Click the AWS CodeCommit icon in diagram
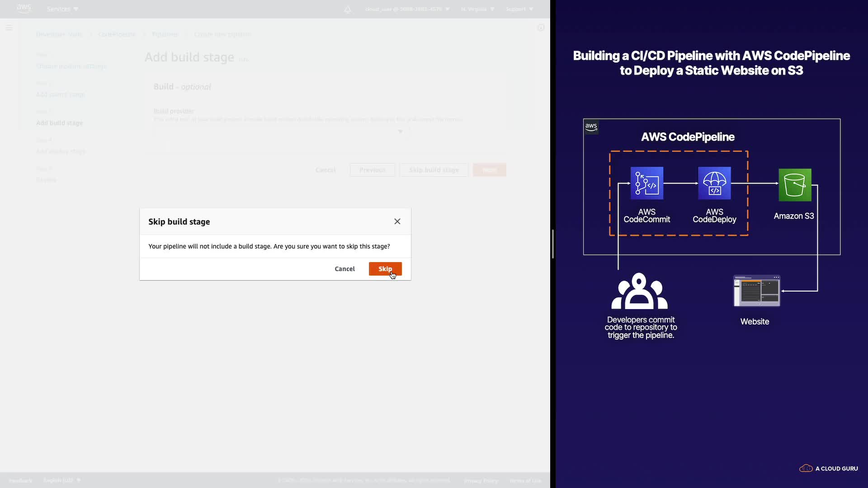This screenshot has height=488, width=868. click(646, 183)
